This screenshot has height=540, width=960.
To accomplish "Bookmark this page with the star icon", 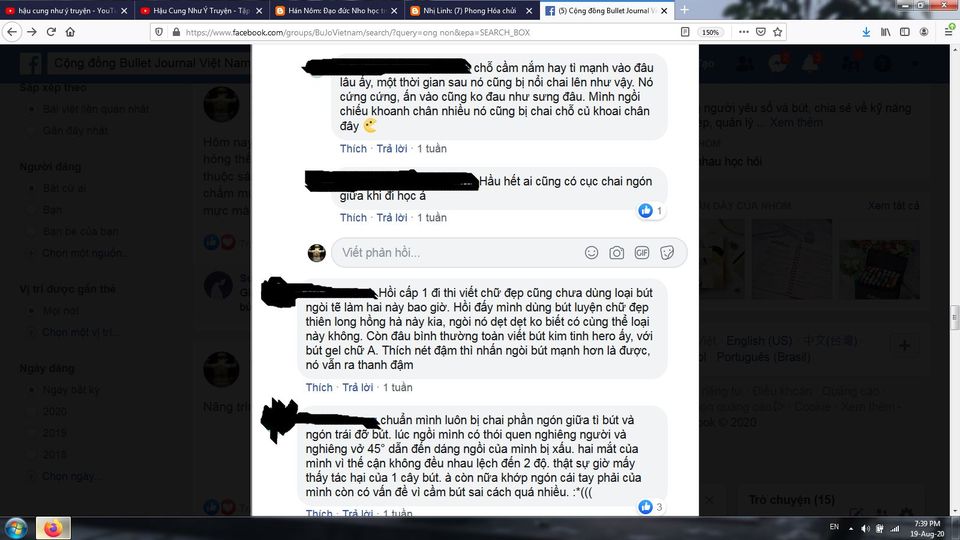I will 778,32.
